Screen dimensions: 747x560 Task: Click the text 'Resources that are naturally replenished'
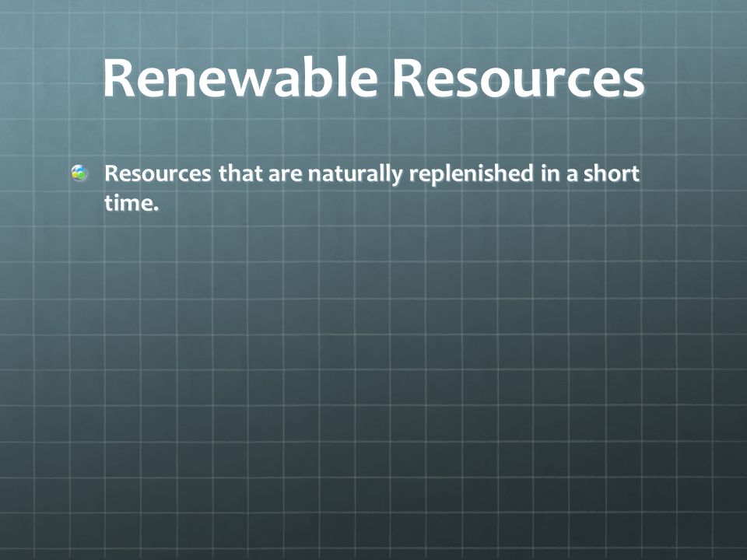[319, 173]
